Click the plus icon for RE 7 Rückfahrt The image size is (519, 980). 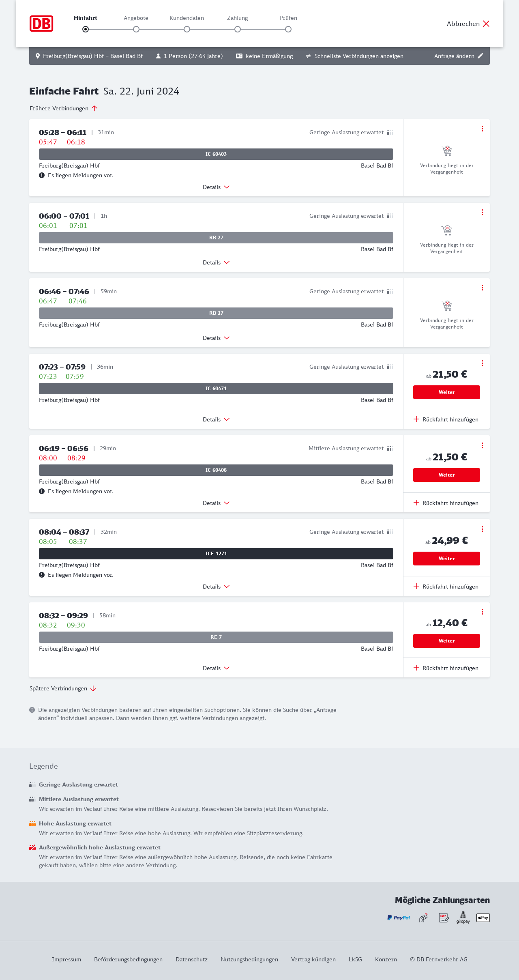(416, 668)
